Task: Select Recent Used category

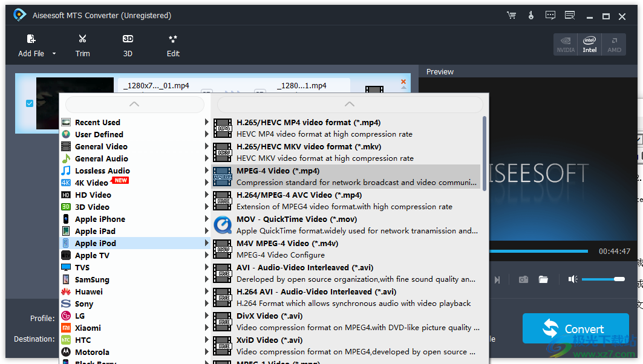Action: click(x=135, y=122)
